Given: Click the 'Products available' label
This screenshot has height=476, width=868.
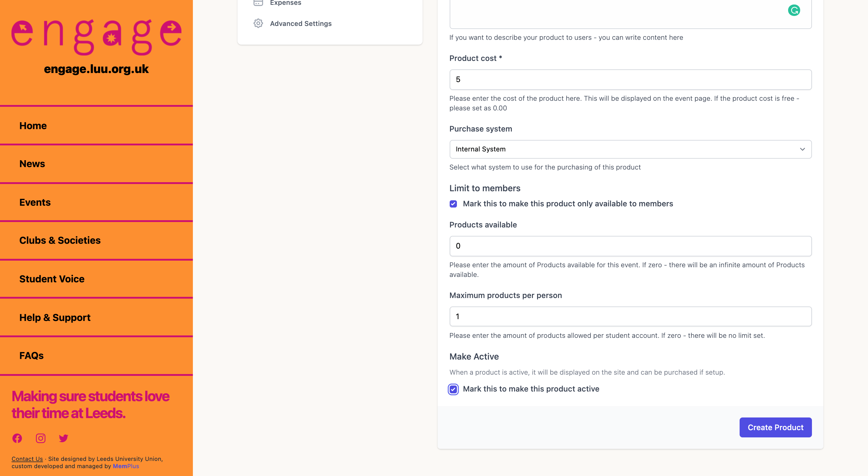Looking at the screenshot, I should (483, 225).
